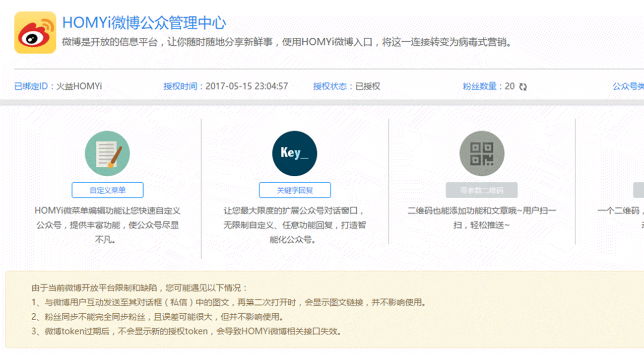Viewport: 644px width, 353px height.
Task: Select the timestamp '2017-05-15 23:04:57'
Action: pyautogui.click(x=247, y=86)
